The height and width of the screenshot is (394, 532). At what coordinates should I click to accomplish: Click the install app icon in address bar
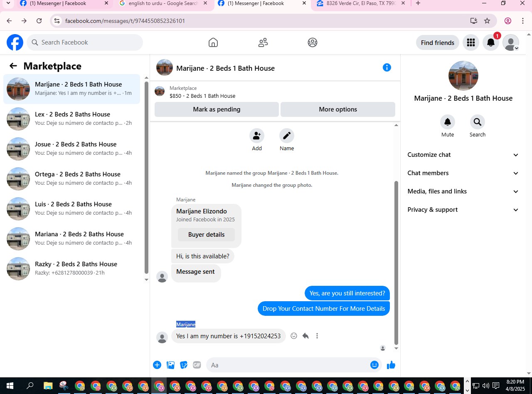point(473,21)
